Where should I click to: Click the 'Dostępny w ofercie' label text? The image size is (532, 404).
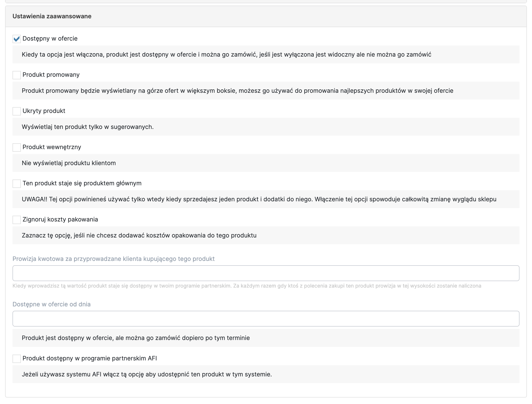click(50, 38)
